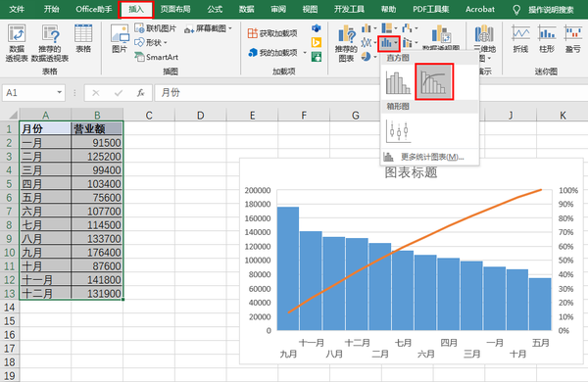This screenshot has height=382, width=588.
Task: Click the Bing Maps add-in icon
Action: point(317,42)
